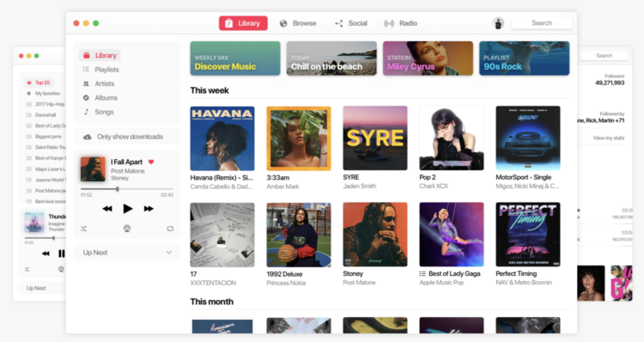Click Princess Nokia artist text
This screenshot has height=342, width=644.
click(286, 283)
